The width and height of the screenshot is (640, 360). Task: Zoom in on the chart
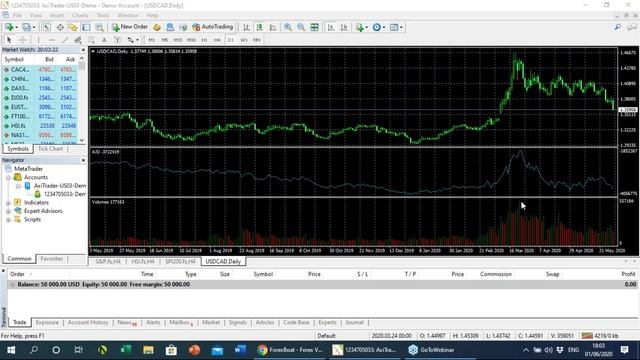pos(288,27)
